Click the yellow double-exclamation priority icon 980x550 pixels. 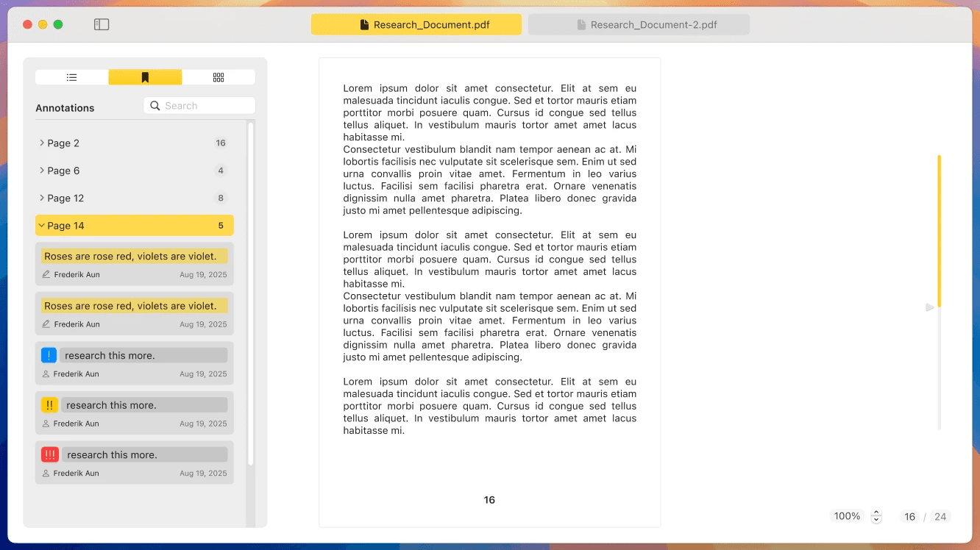tap(49, 405)
